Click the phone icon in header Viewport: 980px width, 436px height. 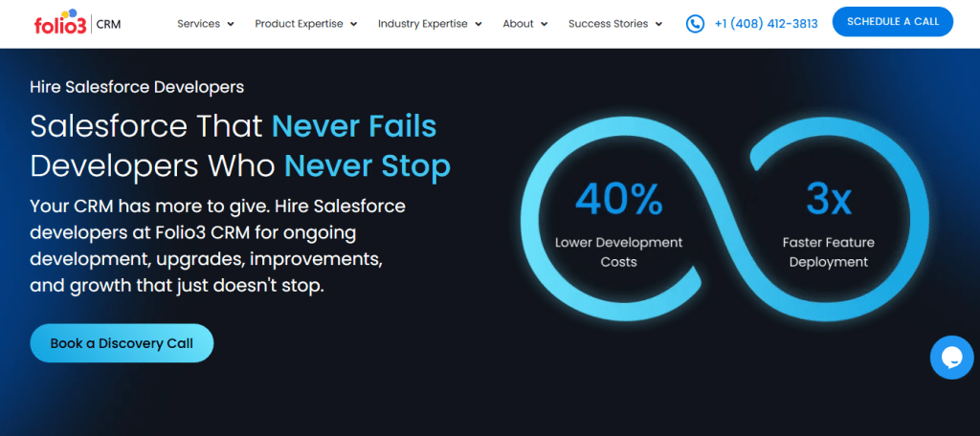pyautogui.click(x=695, y=24)
